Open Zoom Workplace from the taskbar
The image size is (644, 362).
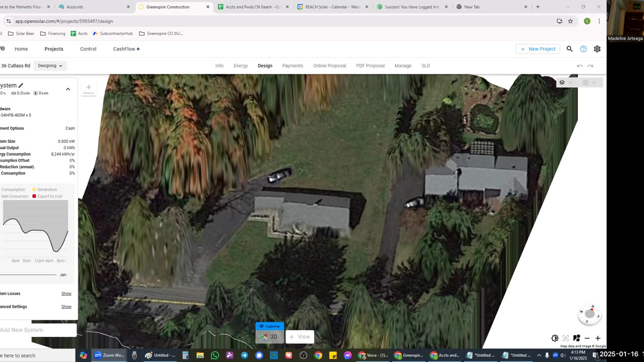109,355
